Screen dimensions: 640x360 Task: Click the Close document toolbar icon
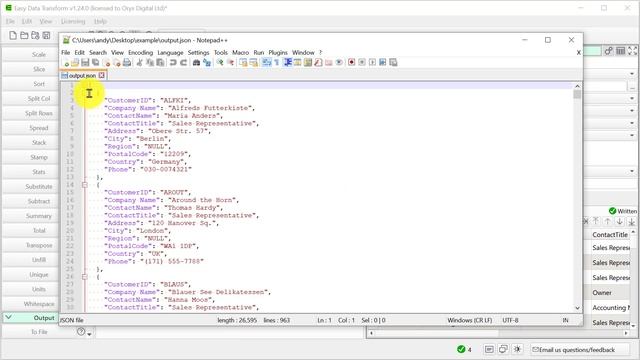point(107,62)
